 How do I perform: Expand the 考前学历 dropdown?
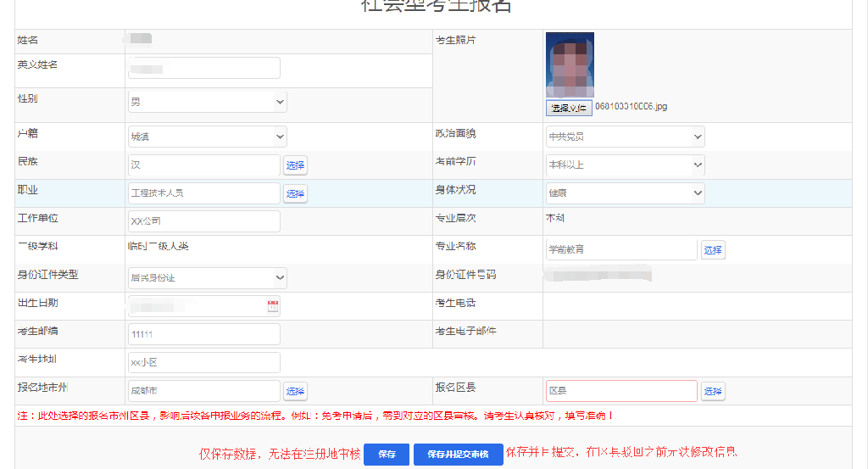(x=625, y=165)
